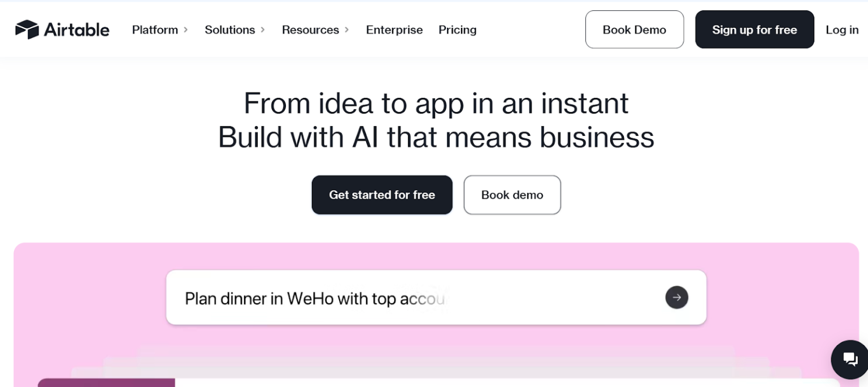Go to the Enterprise page

click(x=394, y=30)
